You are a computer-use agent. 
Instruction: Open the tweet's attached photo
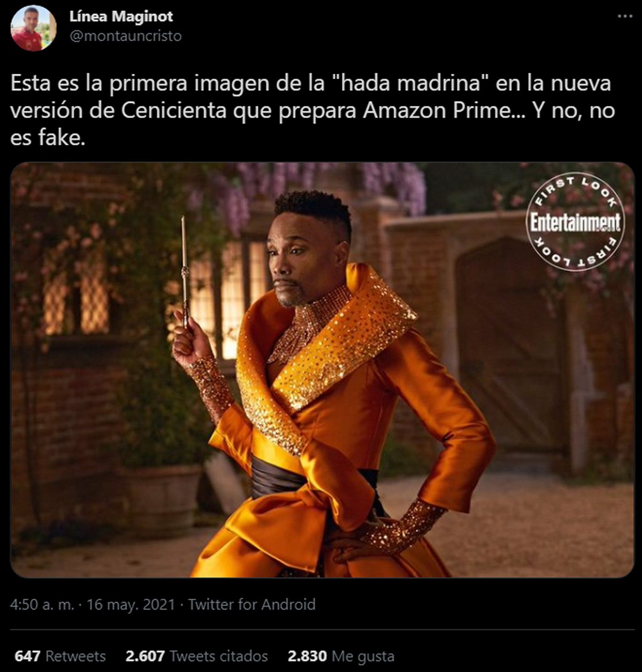click(322, 370)
